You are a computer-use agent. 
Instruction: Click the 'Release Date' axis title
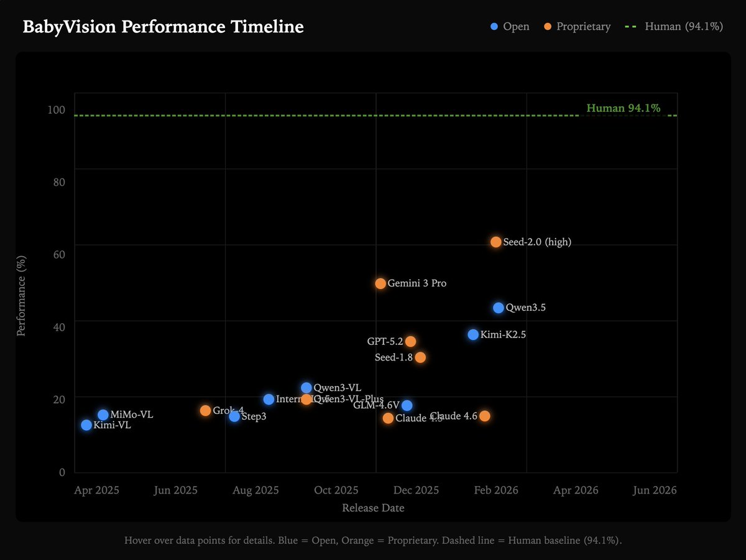coord(373,508)
